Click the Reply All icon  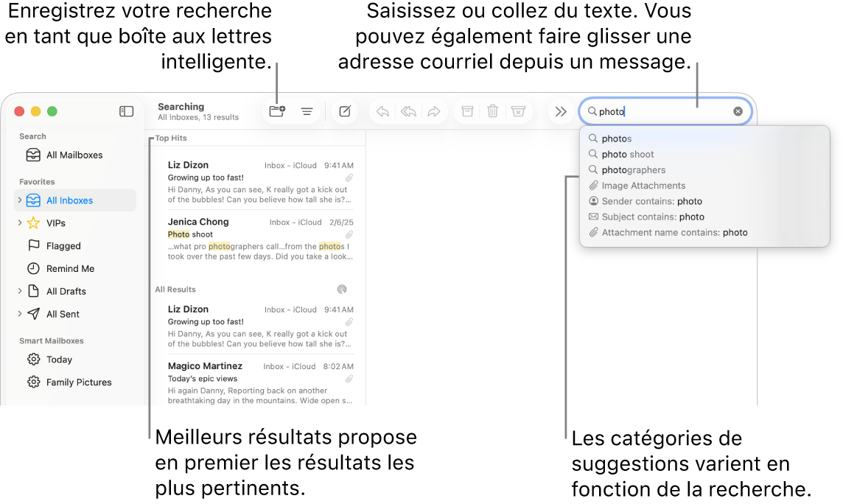click(x=407, y=111)
